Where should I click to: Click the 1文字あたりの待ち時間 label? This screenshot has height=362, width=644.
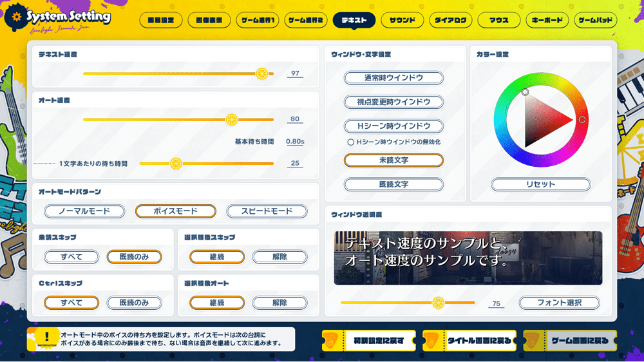(x=93, y=164)
